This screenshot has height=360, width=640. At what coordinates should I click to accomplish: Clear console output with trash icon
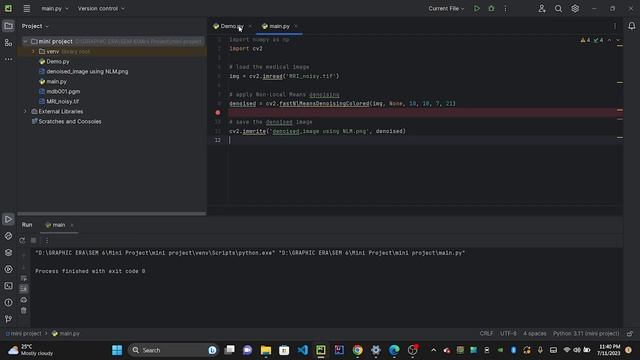24,311
